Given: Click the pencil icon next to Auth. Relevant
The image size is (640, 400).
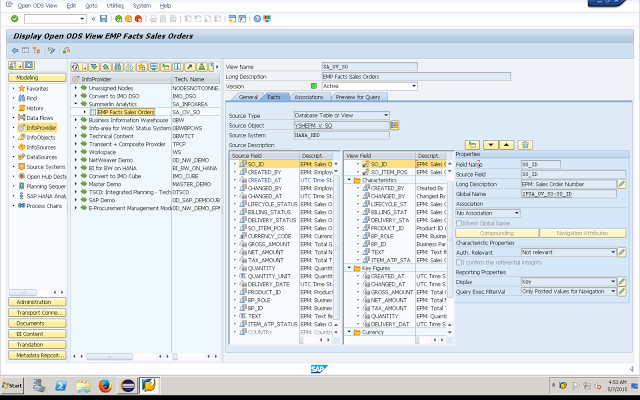Looking at the screenshot, I should (621, 252).
